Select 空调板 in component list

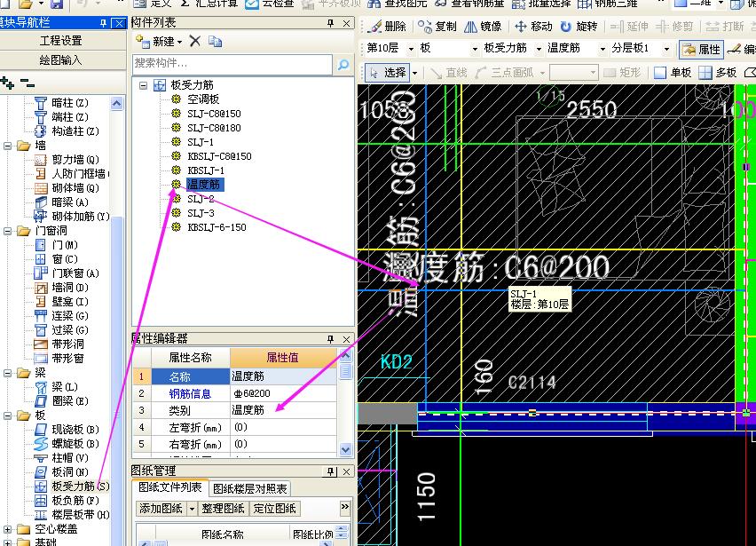pyautogui.click(x=203, y=99)
